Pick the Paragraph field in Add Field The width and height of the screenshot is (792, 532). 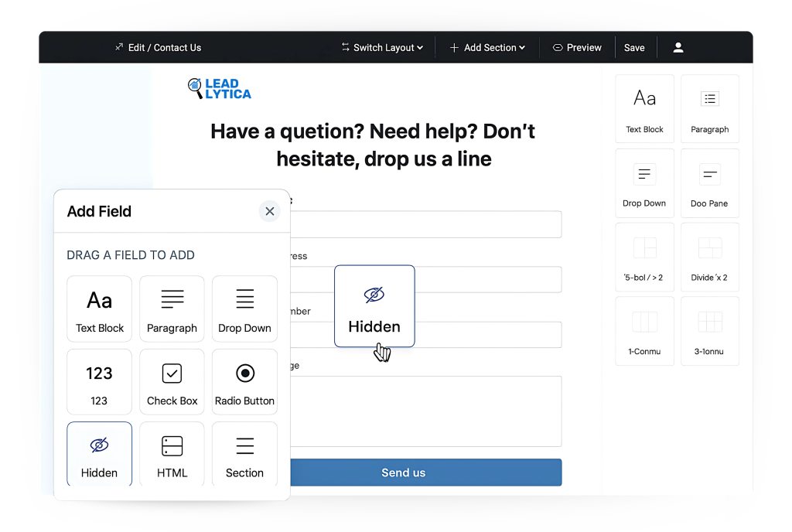point(172,309)
